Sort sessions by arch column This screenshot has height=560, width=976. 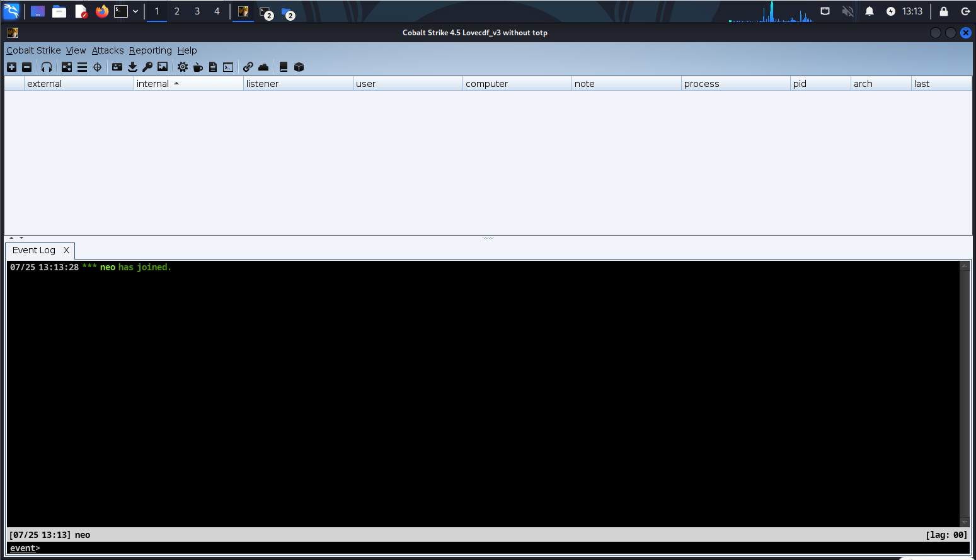point(881,84)
